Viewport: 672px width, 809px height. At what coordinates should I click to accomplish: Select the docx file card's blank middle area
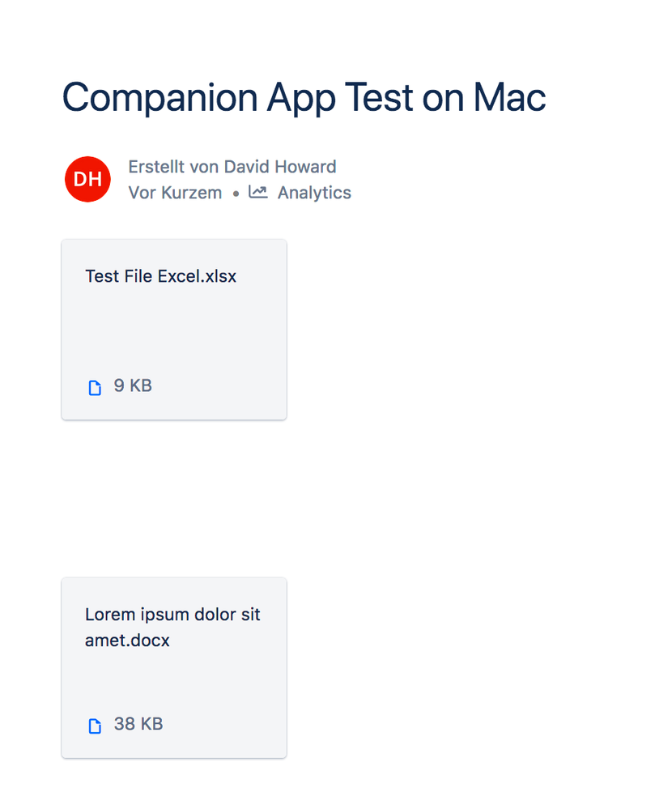[174, 682]
